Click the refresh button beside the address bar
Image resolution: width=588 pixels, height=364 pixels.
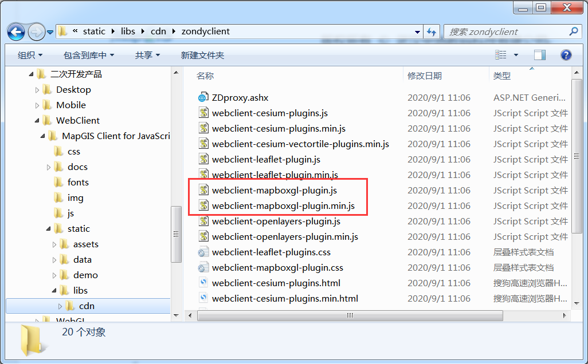click(x=432, y=32)
